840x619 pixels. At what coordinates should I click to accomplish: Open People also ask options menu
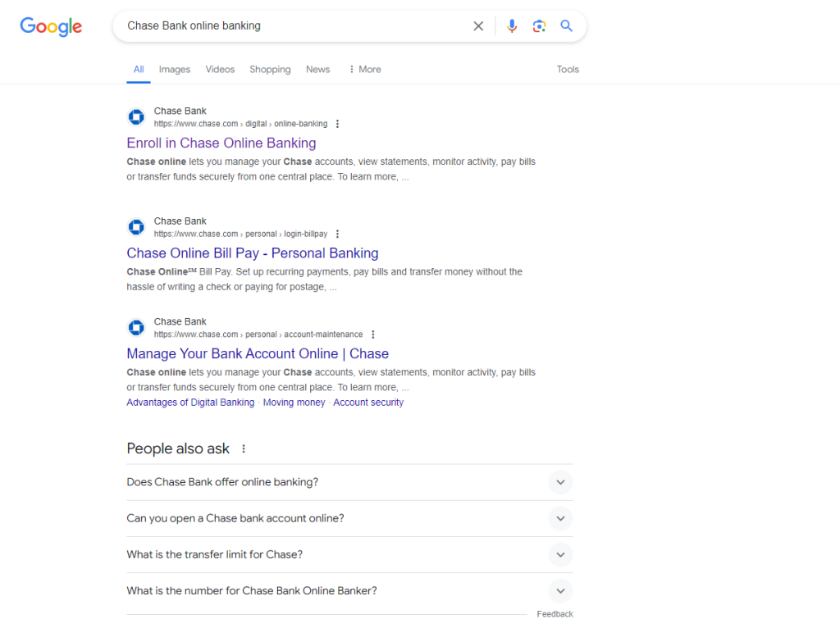click(244, 448)
